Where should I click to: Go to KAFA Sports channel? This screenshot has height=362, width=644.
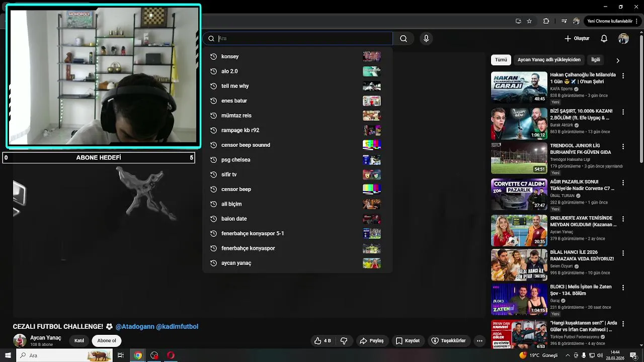pyautogui.click(x=561, y=88)
